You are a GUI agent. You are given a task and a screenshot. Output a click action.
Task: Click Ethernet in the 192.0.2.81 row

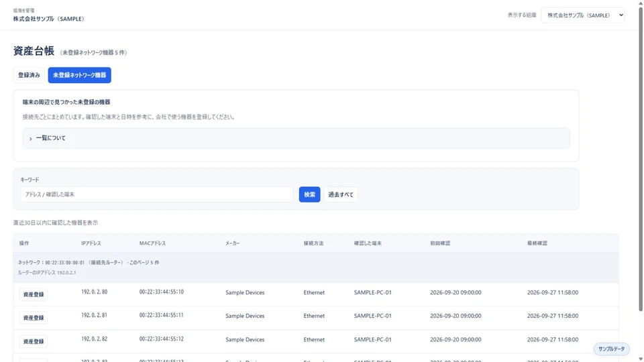point(314,316)
